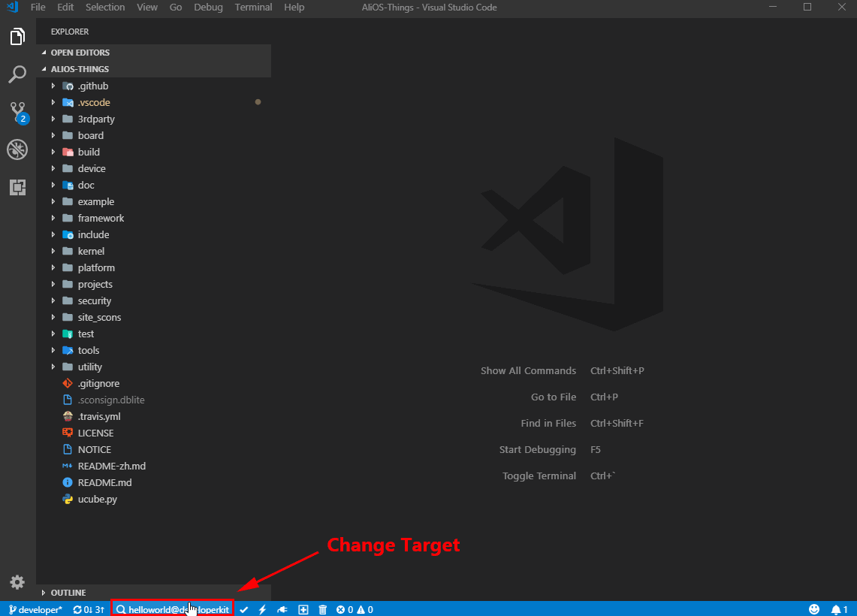Image resolution: width=857 pixels, height=616 pixels.
Task: Click the build checkmark icon in status bar
Action: pos(244,609)
